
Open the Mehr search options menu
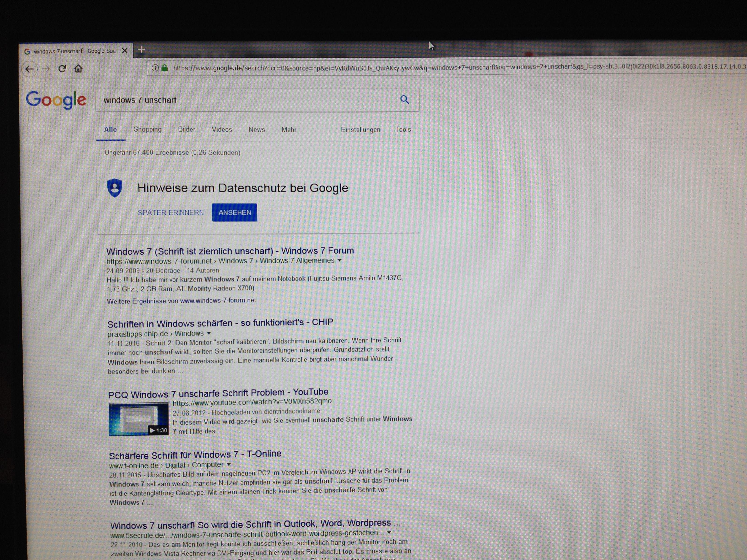click(289, 130)
